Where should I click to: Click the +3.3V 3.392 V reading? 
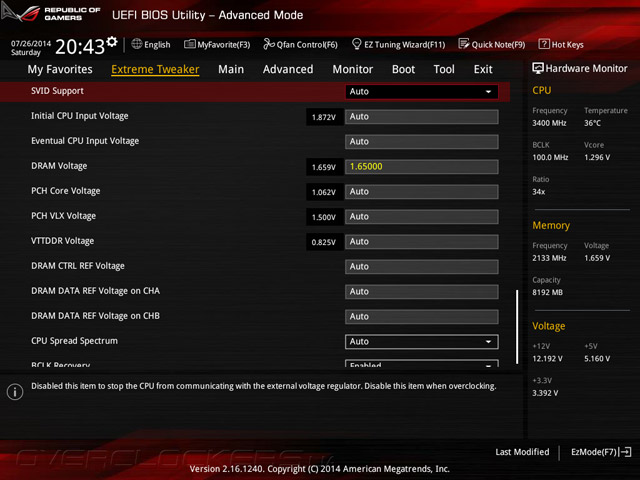545,393
